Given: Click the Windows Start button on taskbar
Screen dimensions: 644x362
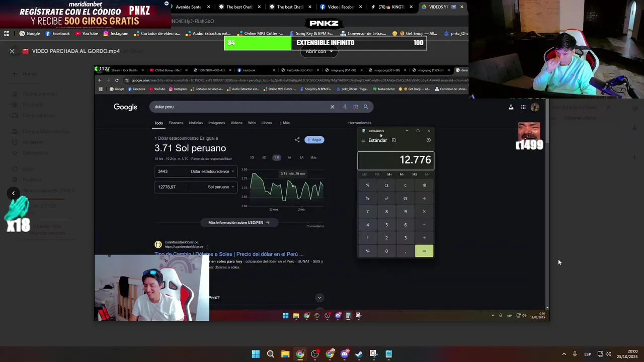Looking at the screenshot, I should pyautogui.click(x=256, y=354).
